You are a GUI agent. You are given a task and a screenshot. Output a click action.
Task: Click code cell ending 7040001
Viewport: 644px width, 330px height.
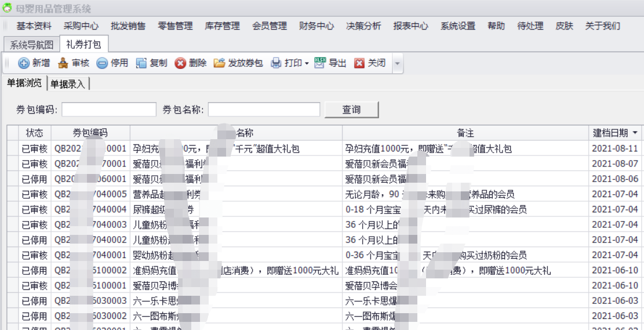click(x=90, y=255)
